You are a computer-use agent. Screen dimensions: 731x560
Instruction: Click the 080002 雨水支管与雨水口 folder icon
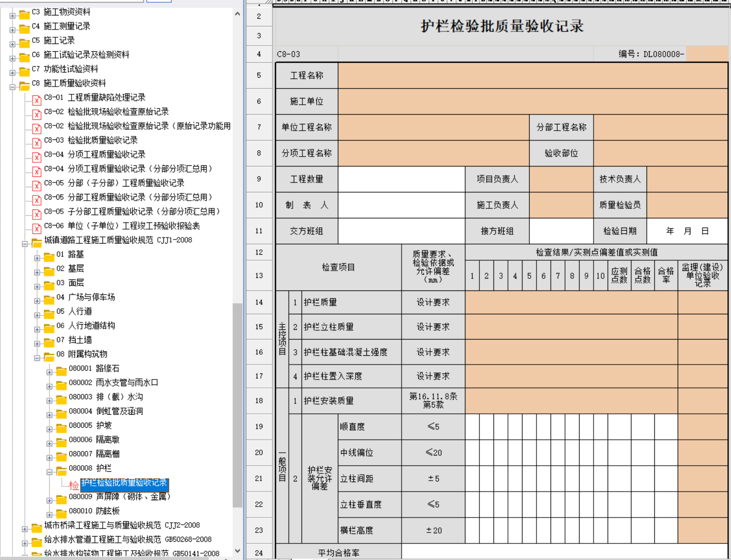61,385
